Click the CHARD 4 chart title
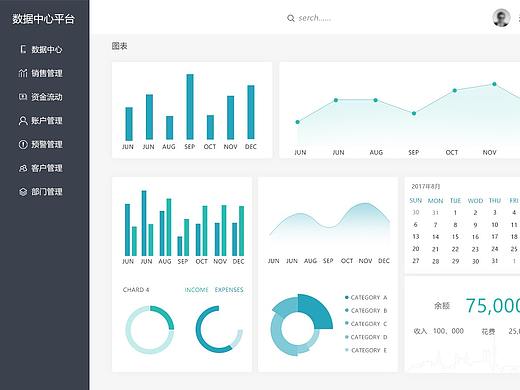 pyautogui.click(x=136, y=290)
